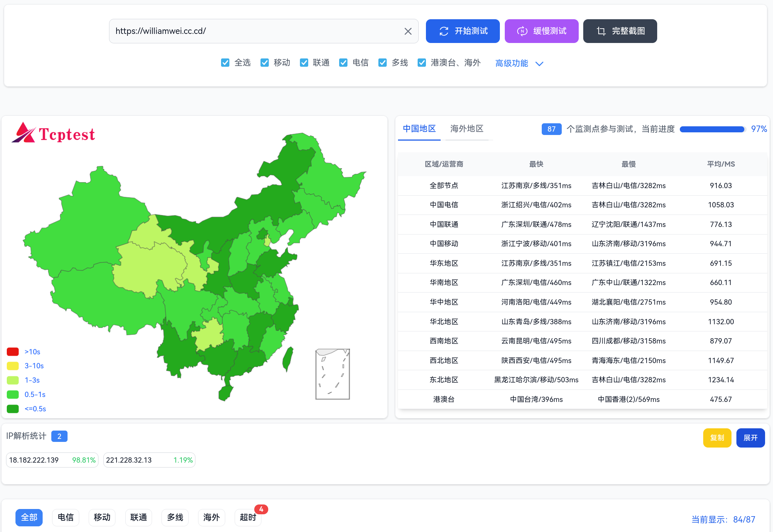
Task: Clear the URL input field using the X icon
Action: [408, 31]
